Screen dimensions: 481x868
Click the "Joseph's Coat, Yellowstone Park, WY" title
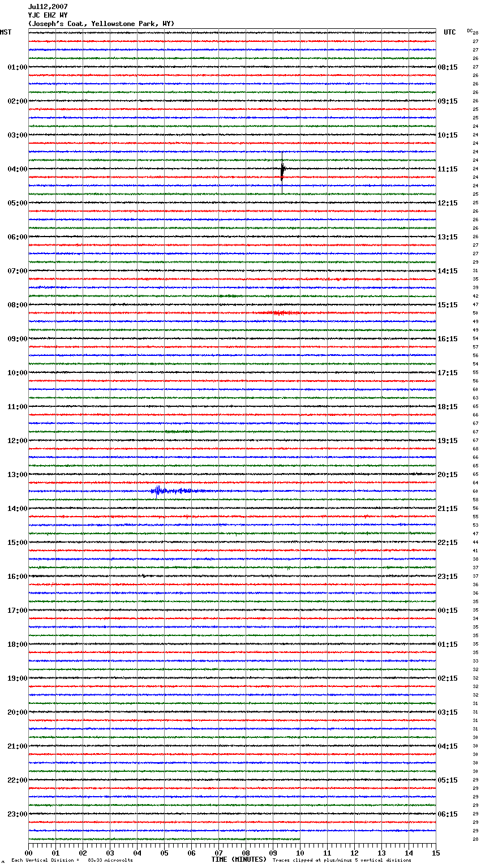(x=101, y=24)
